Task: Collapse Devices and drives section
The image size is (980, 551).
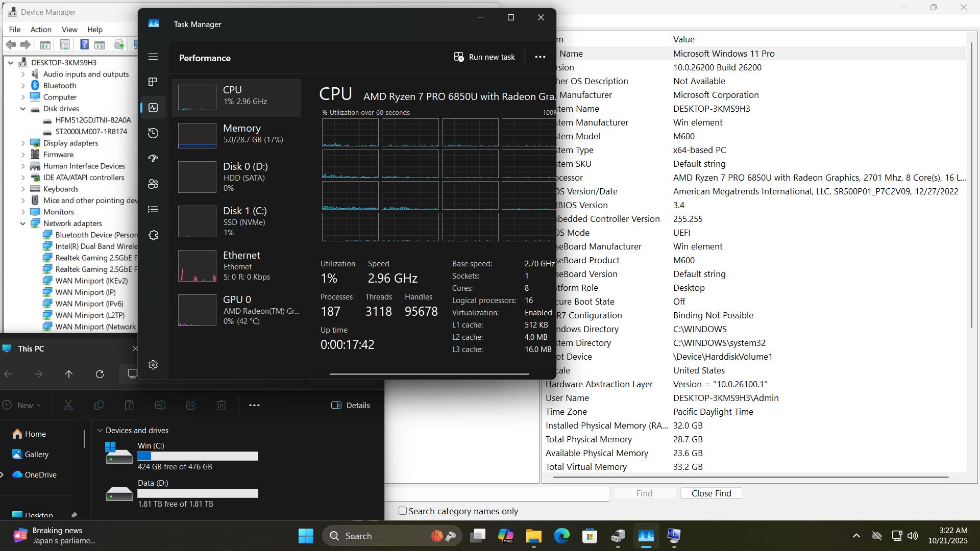Action: click(x=100, y=431)
